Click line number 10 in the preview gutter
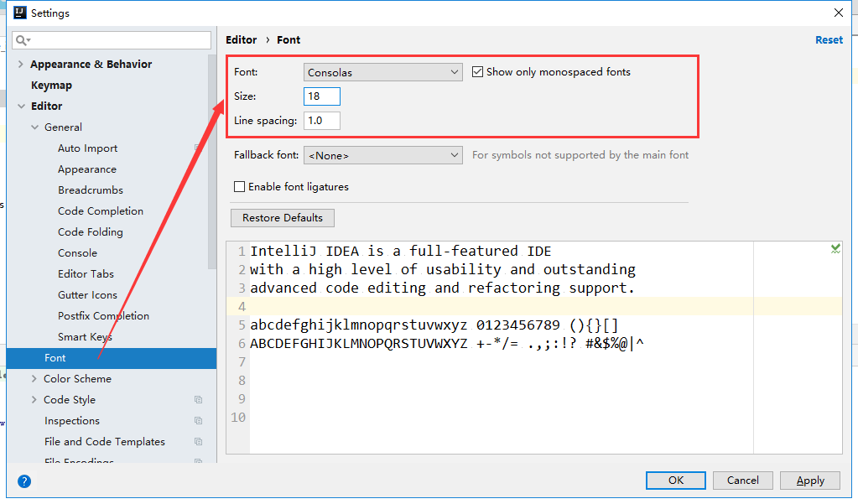This screenshot has width=858, height=504. click(238, 418)
